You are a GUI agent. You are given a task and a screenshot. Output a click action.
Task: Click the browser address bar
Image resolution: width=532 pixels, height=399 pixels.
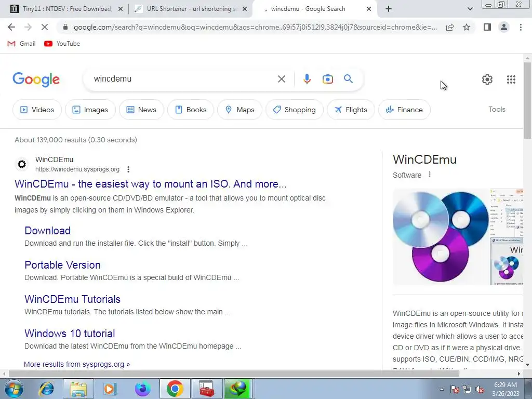coord(255,27)
